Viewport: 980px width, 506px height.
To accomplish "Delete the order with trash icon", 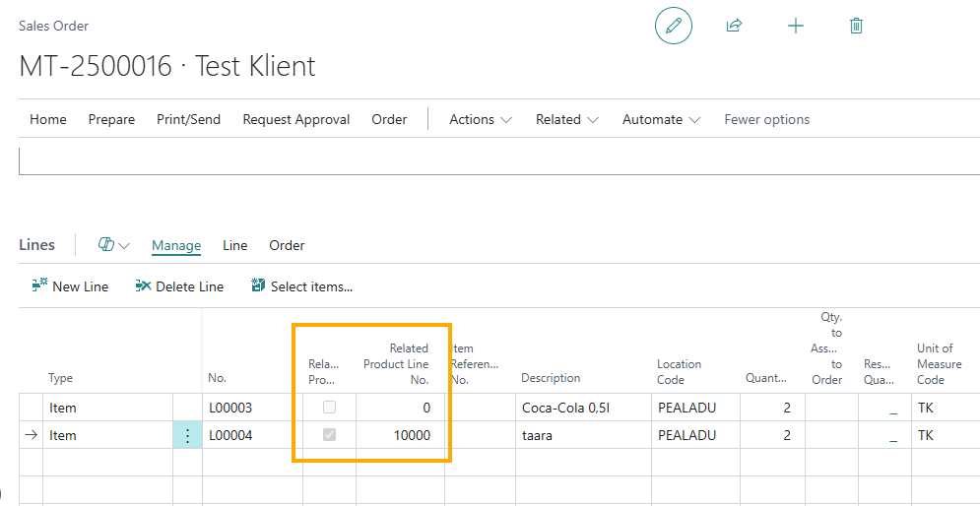I will pos(856,26).
